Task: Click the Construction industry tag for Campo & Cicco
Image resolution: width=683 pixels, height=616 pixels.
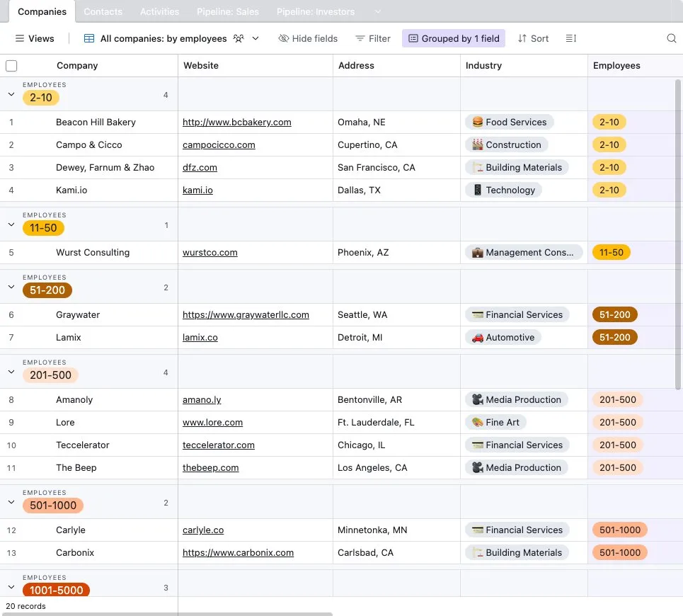Action: tap(507, 144)
